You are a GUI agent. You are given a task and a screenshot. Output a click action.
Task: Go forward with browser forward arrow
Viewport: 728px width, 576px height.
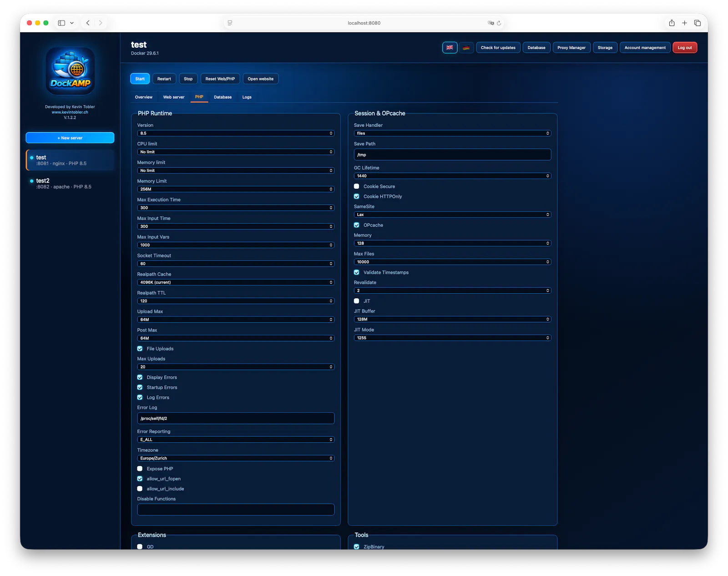(101, 23)
